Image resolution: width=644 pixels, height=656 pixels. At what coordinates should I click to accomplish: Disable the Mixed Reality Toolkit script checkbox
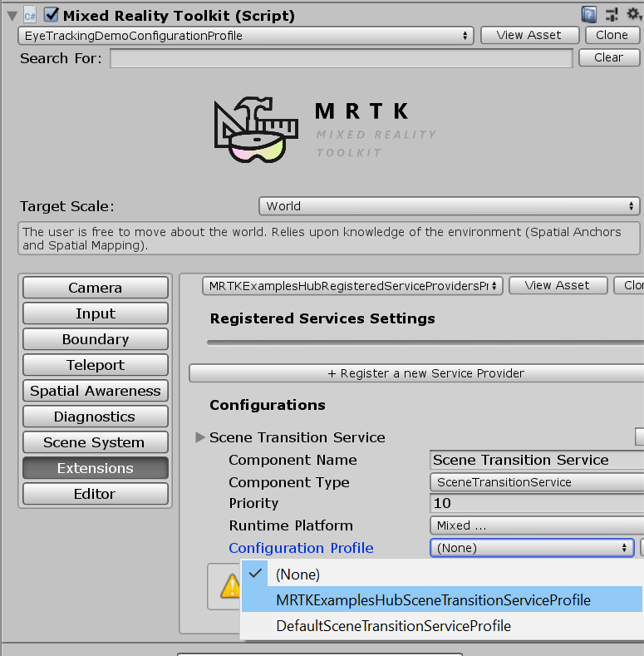pyautogui.click(x=51, y=15)
